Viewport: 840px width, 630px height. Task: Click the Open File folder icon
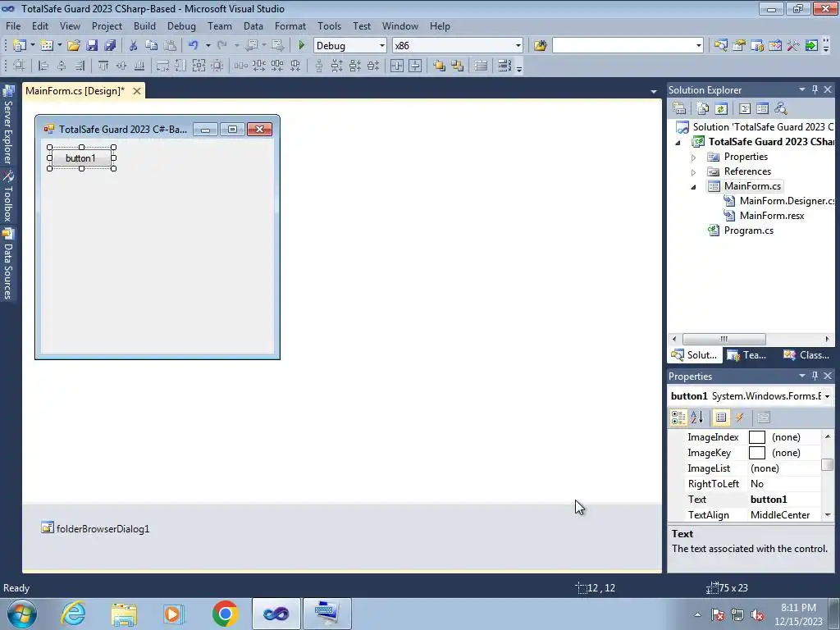pos(73,46)
